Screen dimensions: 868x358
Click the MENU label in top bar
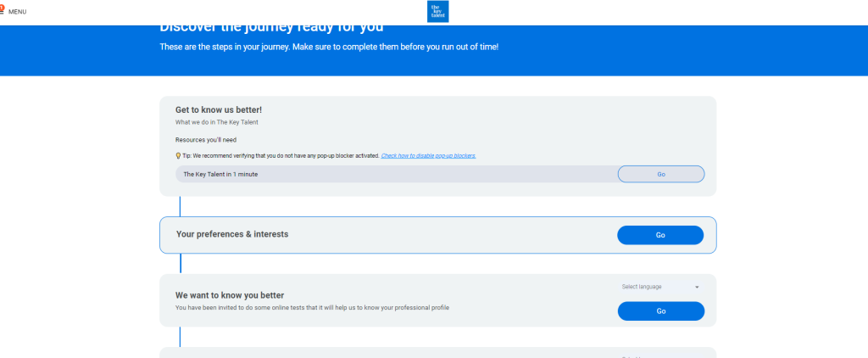click(x=18, y=12)
